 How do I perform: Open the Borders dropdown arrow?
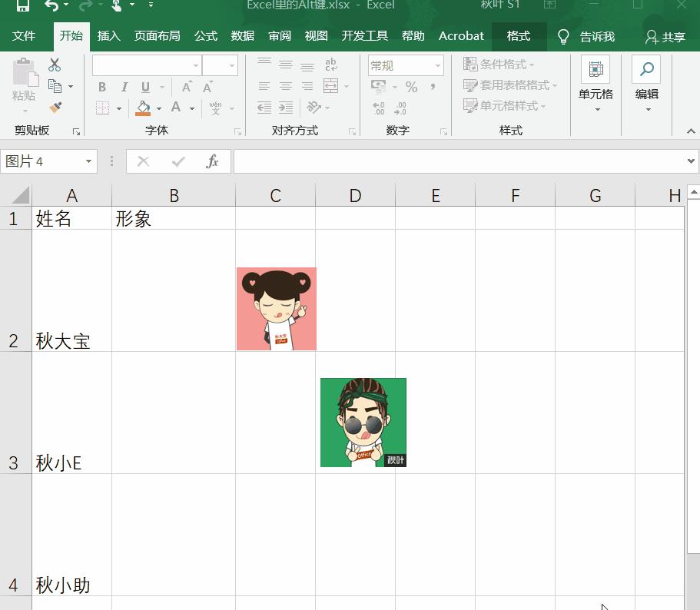118,108
